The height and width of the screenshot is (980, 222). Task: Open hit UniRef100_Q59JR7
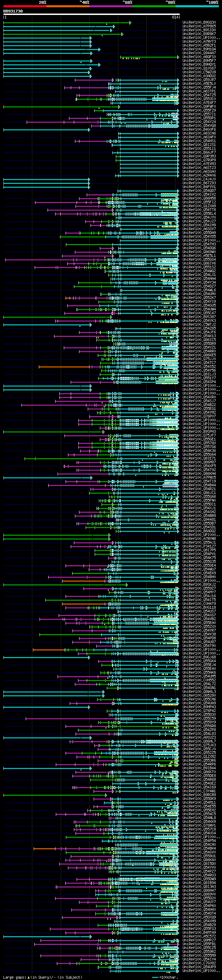(x=199, y=80)
